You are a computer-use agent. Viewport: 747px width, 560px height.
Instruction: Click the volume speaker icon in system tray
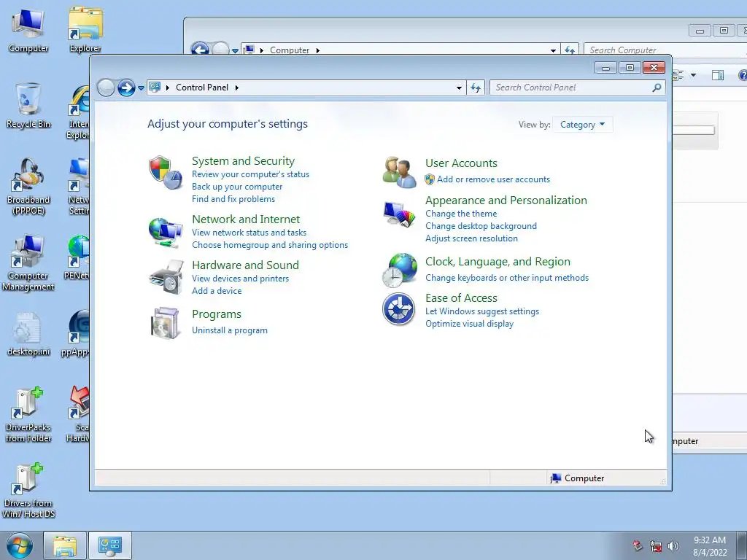click(673, 546)
